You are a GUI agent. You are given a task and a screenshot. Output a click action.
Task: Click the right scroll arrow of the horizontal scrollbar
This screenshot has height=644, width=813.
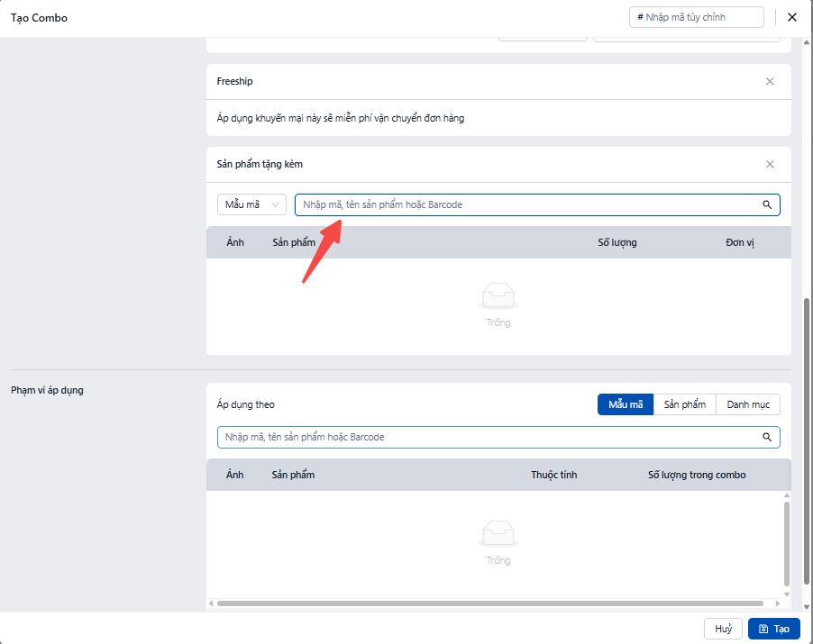coord(778,603)
